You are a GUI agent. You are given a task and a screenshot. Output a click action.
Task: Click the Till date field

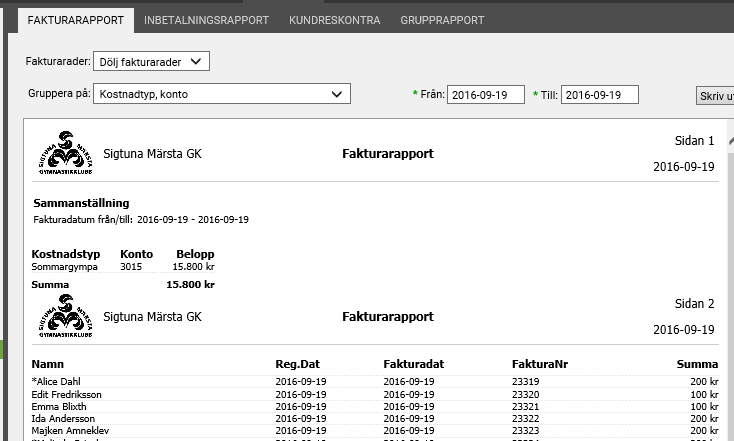(x=599, y=95)
